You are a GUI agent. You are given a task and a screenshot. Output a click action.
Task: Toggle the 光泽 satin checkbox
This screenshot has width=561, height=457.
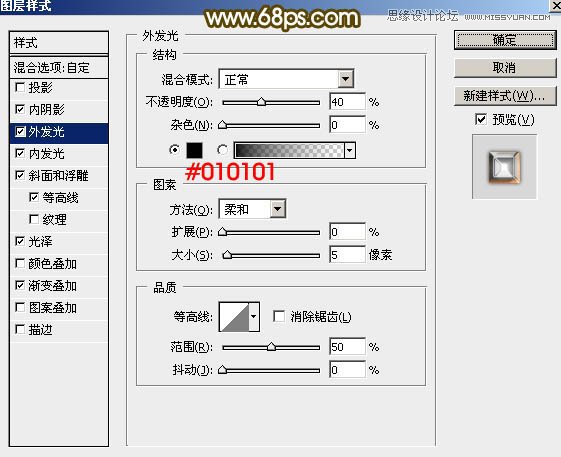pyautogui.click(x=20, y=241)
